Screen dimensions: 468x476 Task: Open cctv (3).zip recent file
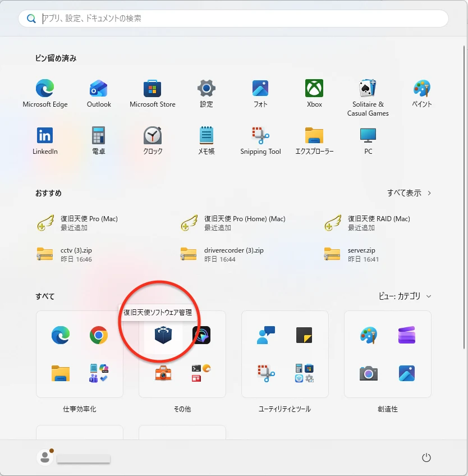(x=65, y=254)
